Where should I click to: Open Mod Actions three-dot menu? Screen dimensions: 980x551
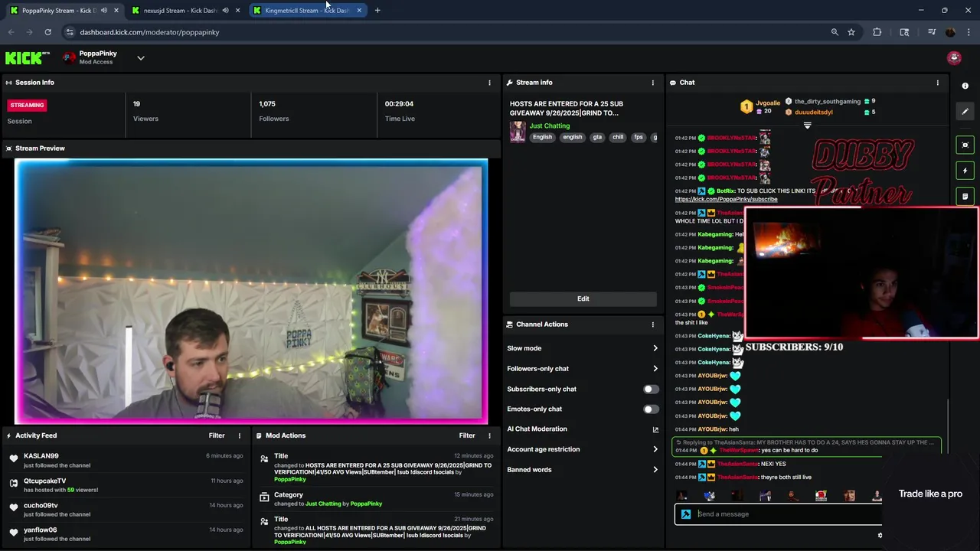tap(489, 435)
